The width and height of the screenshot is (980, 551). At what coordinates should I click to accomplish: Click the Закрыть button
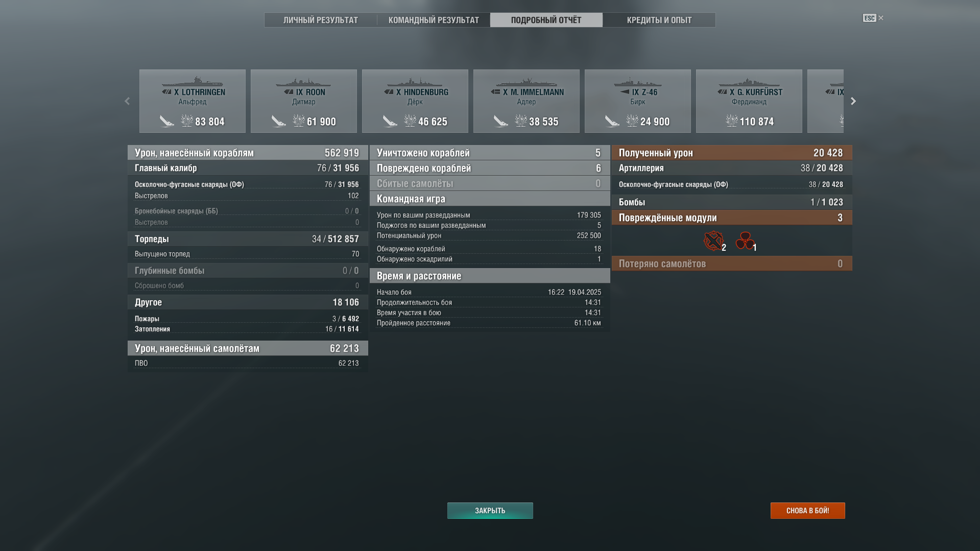click(x=490, y=511)
